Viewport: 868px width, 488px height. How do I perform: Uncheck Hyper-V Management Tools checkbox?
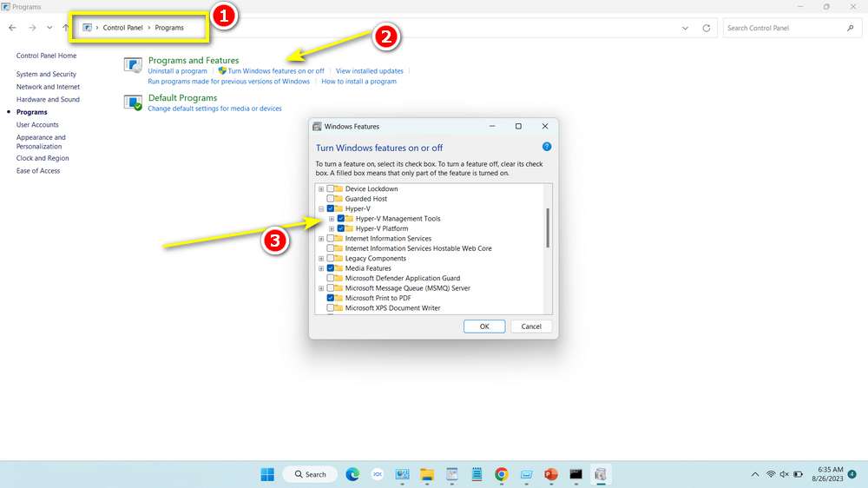tap(341, 219)
